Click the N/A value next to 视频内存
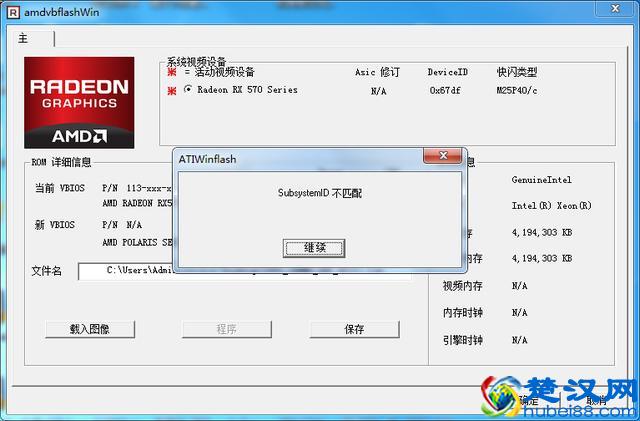640x421 pixels. coord(519,286)
